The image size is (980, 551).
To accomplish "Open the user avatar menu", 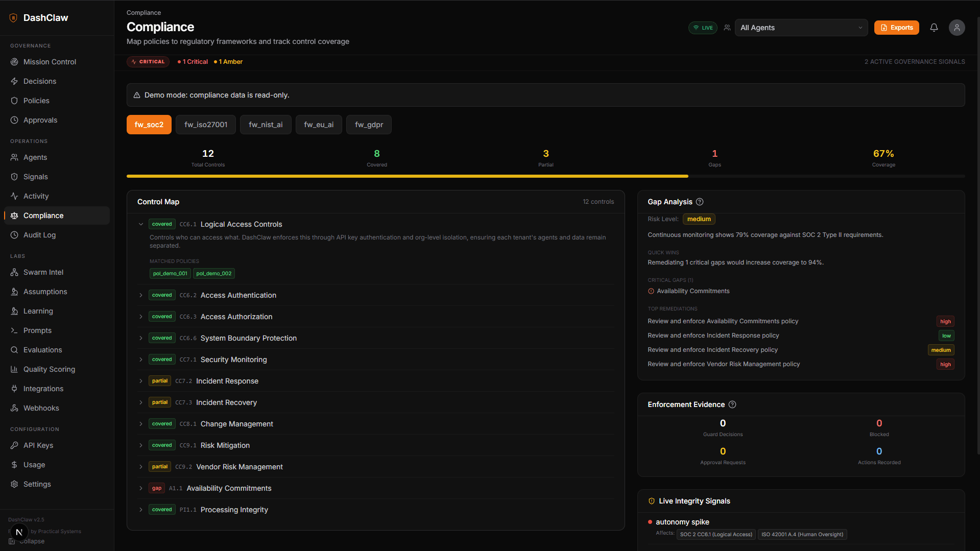I will [957, 28].
